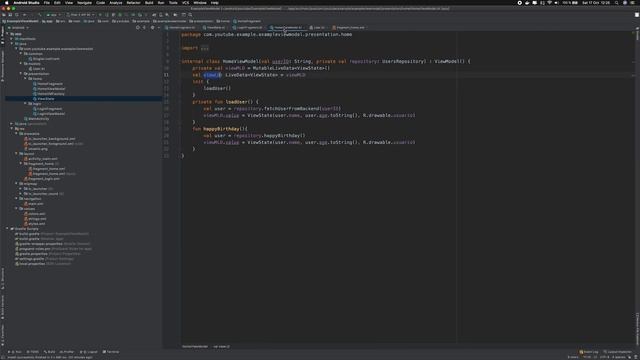Open the File menu

point(47,2)
